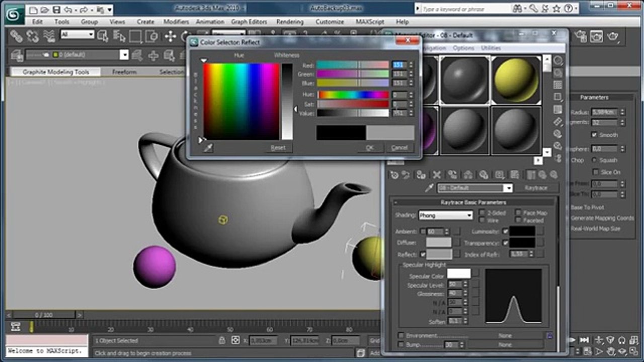Viewport: 644px width, 362px height.
Task: Click the Reset Map/Mtl X icon
Action: pos(437,174)
